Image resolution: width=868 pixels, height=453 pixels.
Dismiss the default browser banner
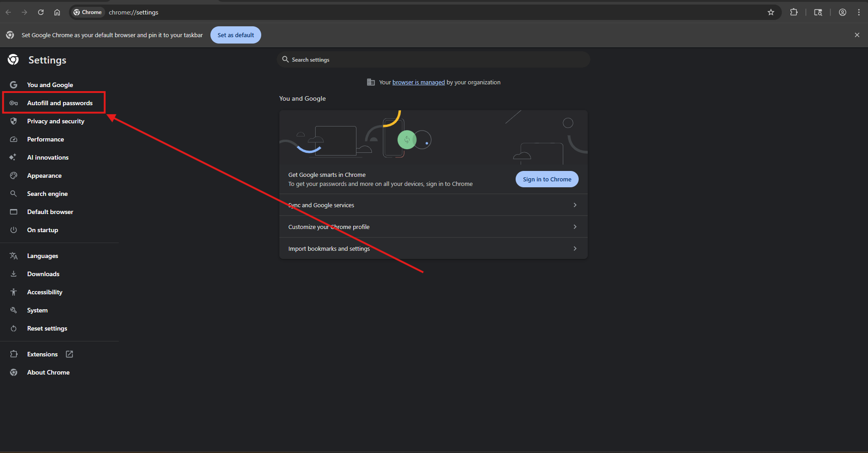click(x=857, y=35)
